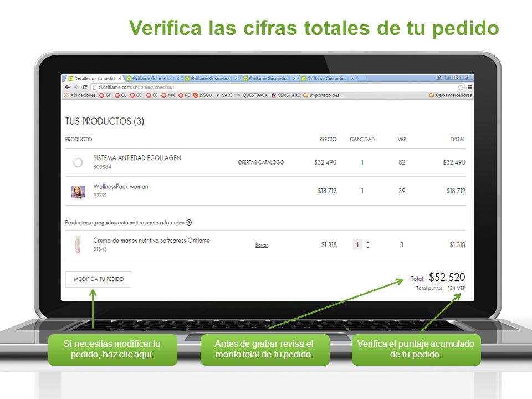The image size is (532, 399).
Task: Open the EC bookmark
Action: [x=152, y=95]
